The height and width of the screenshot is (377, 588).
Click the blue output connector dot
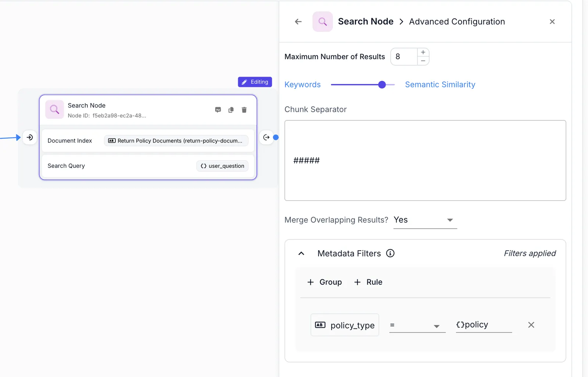pos(276,137)
